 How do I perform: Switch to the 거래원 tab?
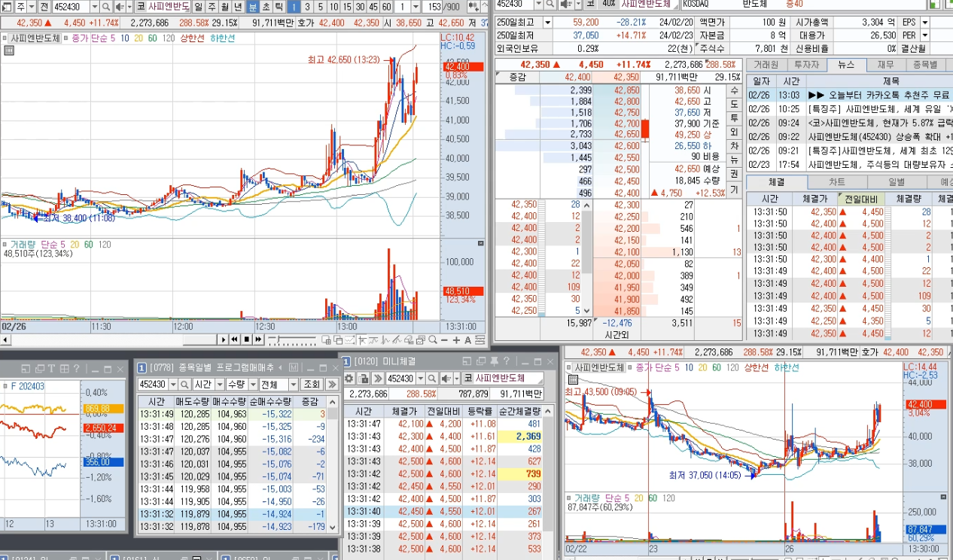point(766,65)
